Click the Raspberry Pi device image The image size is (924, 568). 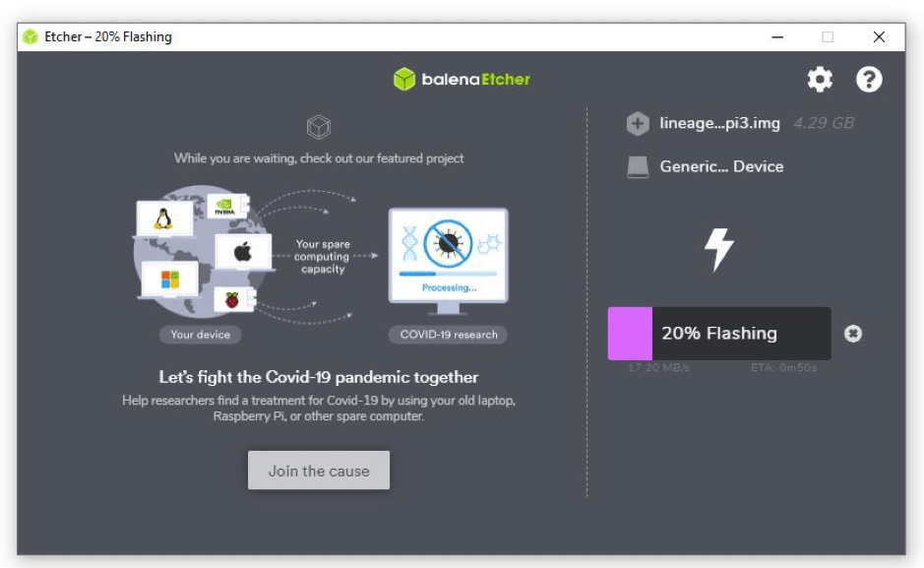(234, 299)
